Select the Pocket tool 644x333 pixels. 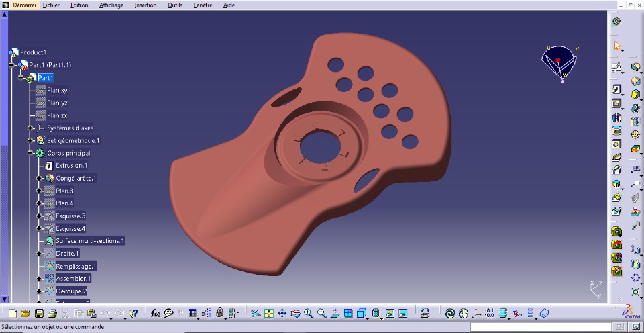[x=616, y=103]
